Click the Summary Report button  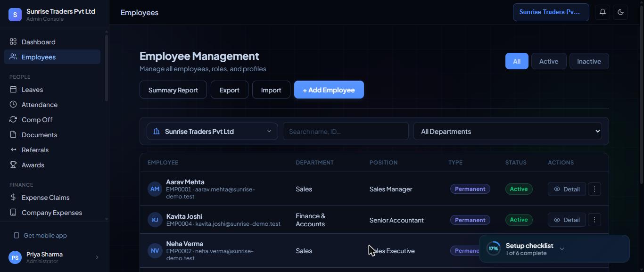173,90
